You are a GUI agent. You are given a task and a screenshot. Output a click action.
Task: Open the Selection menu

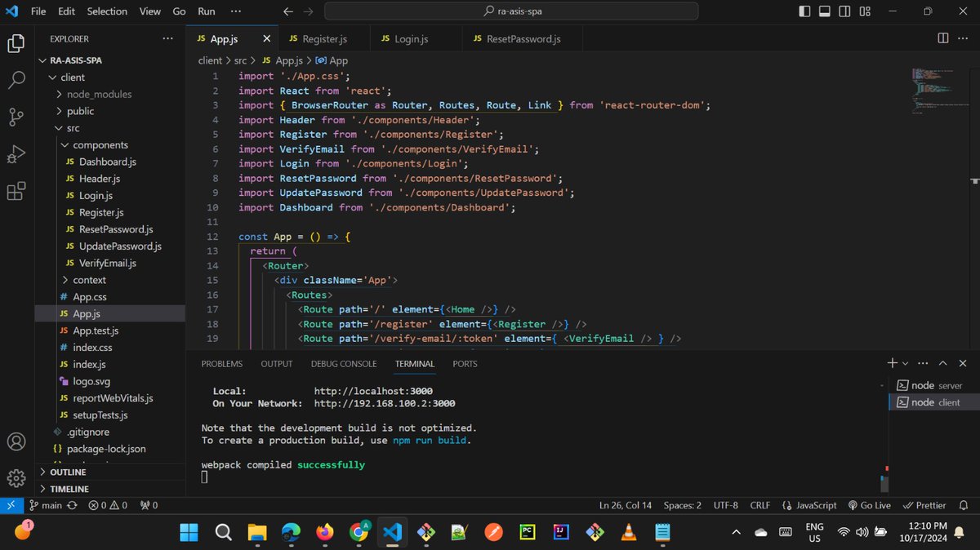click(x=107, y=11)
